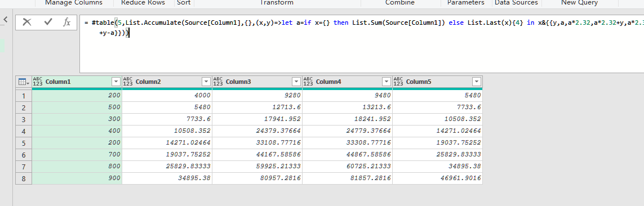Select Column3 cell showing 12713.6

[257, 108]
